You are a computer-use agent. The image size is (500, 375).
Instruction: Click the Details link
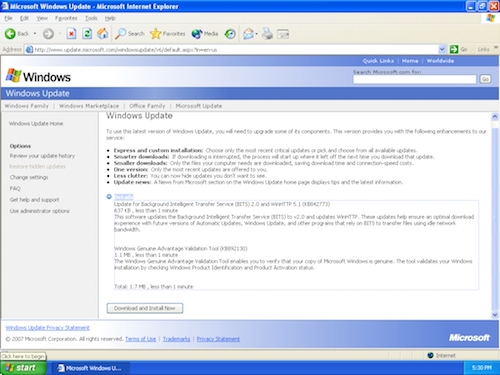pos(123,197)
